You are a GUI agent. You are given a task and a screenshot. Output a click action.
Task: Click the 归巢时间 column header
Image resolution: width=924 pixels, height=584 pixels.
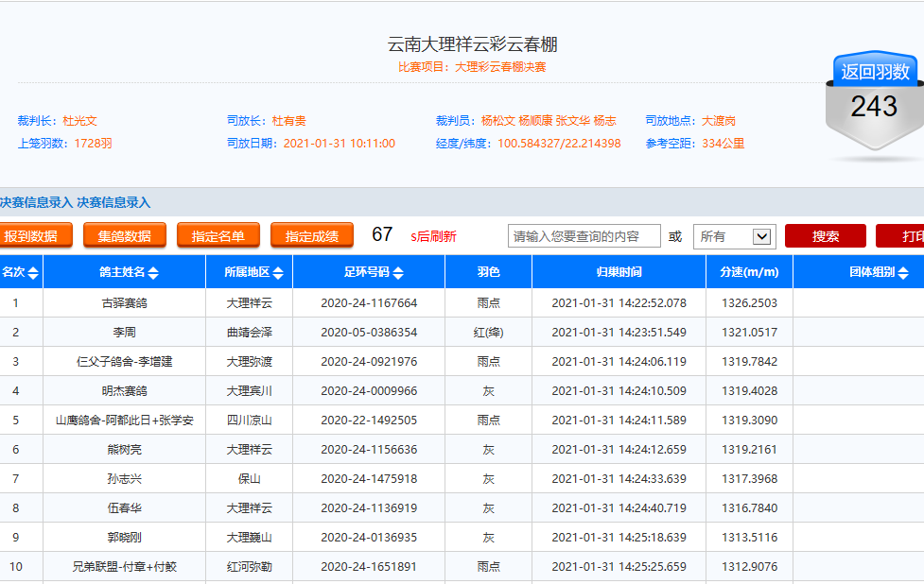pos(619,272)
